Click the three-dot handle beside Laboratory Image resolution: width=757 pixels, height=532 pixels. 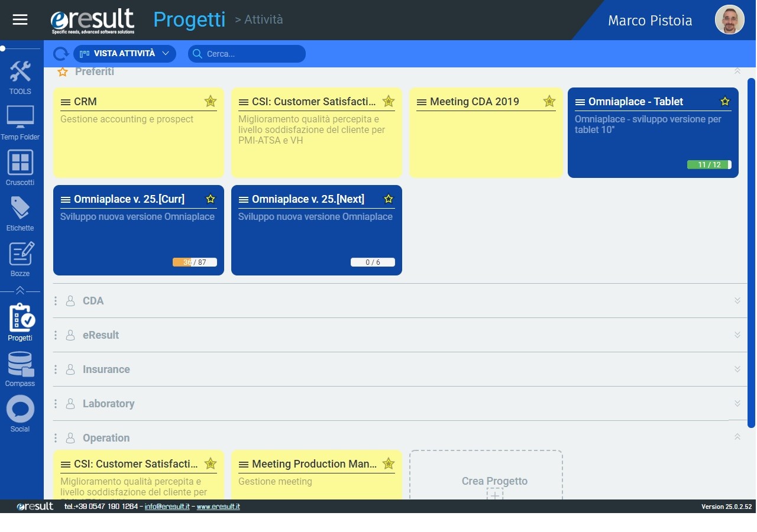click(x=56, y=404)
